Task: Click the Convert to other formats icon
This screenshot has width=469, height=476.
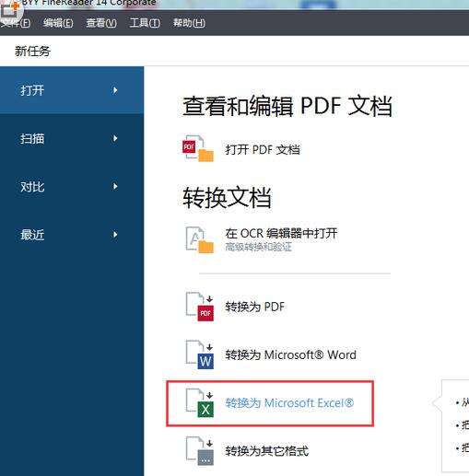Action: tap(200, 451)
